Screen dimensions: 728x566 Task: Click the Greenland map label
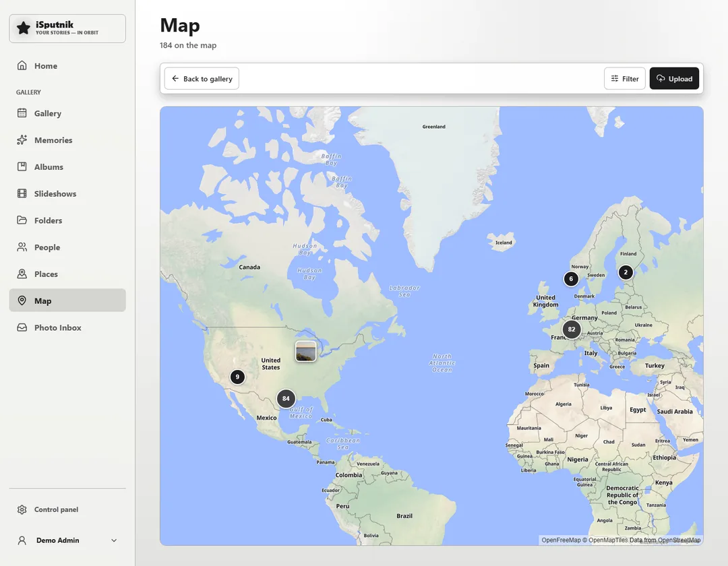coord(433,127)
